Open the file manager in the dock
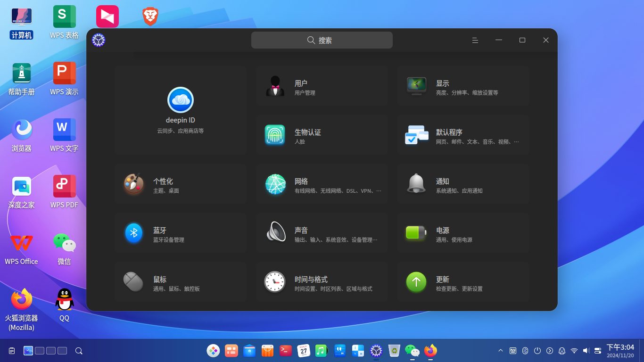644x362 pixels. 250,351
